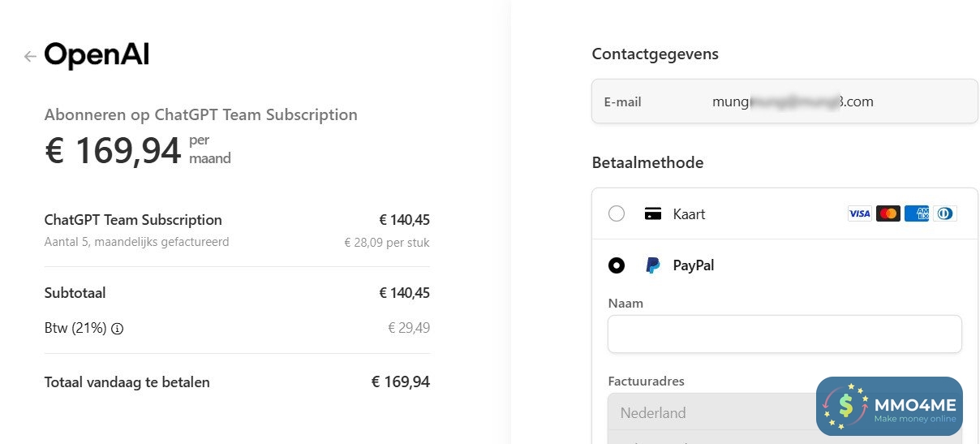Choose the PayPal payment option label
The height and width of the screenshot is (444, 980).
pos(693,265)
